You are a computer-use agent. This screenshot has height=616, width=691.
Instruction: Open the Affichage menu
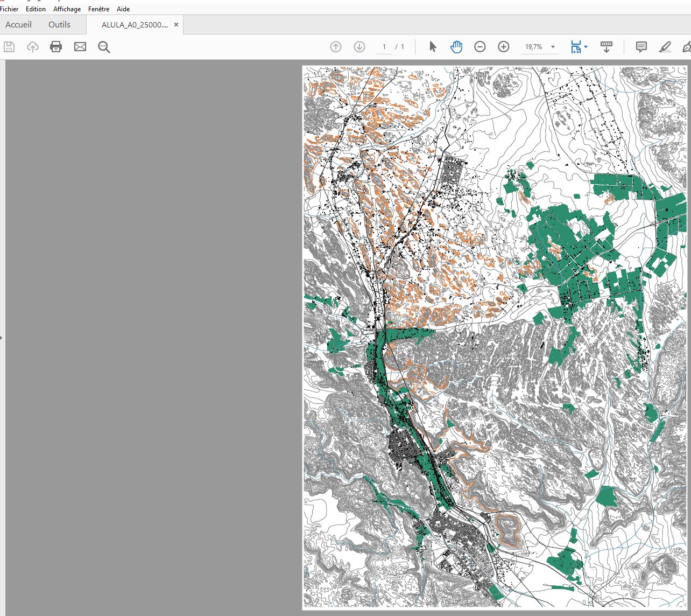pos(67,9)
